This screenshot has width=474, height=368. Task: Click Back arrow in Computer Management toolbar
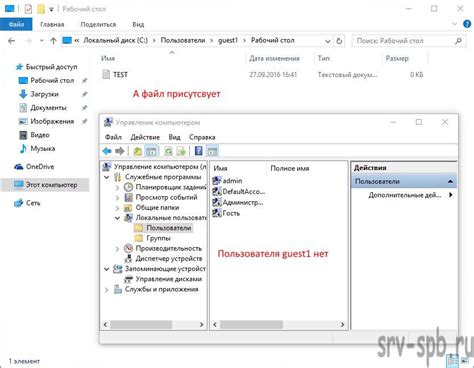(x=107, y=151)
